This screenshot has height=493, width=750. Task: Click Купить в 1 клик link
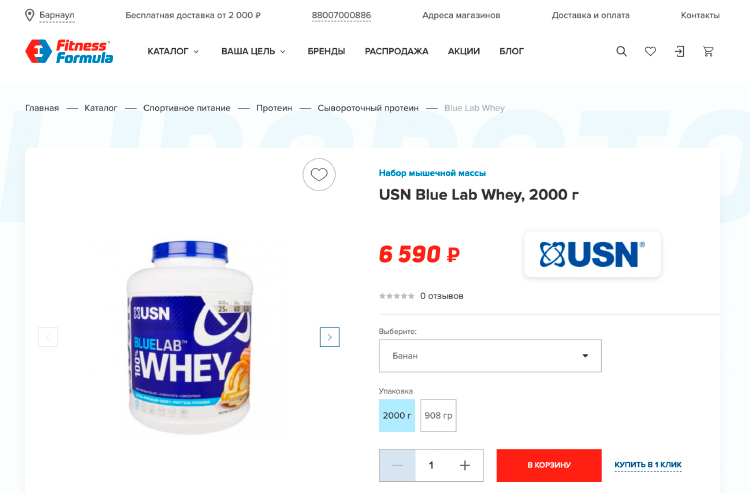tap(648, 465)
